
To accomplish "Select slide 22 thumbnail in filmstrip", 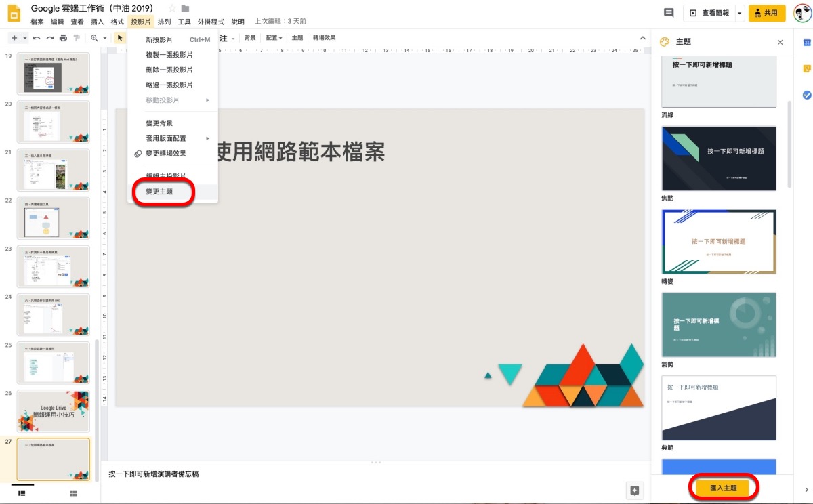I will tap(53, 218).
